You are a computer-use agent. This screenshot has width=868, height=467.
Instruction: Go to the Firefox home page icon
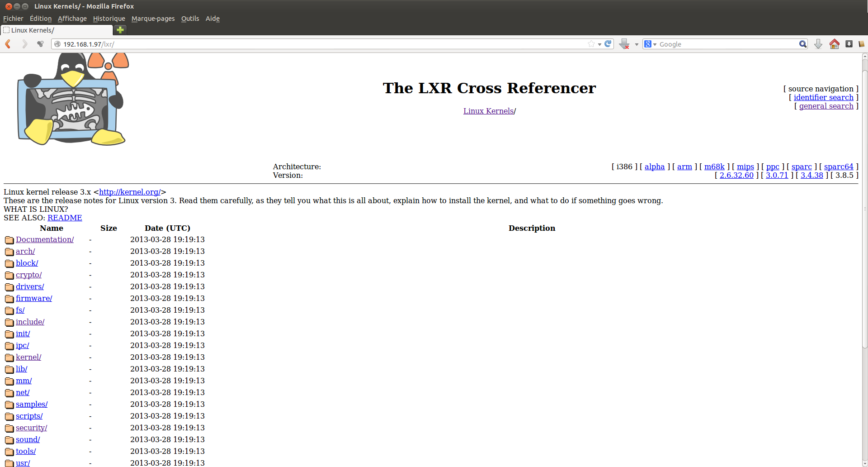[x=834, y=44]
